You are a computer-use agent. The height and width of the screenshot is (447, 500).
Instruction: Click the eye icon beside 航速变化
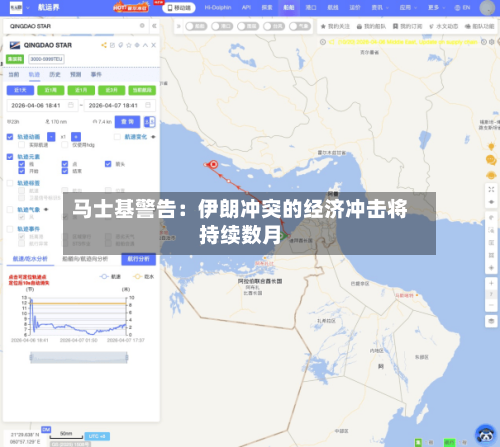(x=153, y=137)
